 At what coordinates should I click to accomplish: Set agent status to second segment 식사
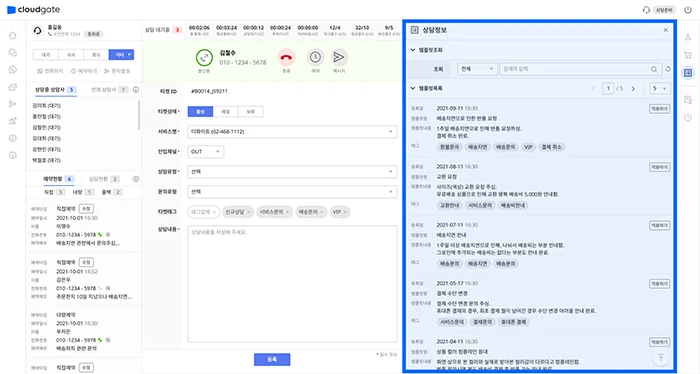pyautogui.click(x=71, y=55)
